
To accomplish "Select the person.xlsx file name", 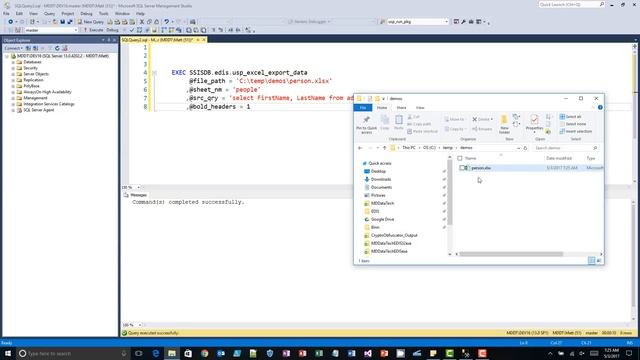I will pyautogui.click(x=481, y=168).
